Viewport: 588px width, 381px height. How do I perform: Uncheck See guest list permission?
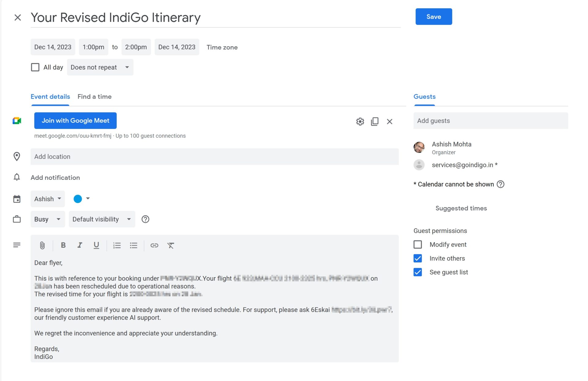[x=418, y=272]
